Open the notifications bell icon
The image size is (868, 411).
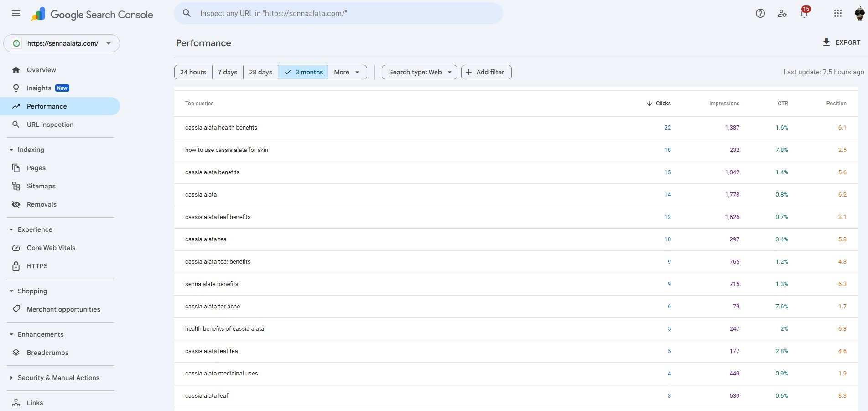(x=804, y=13)
